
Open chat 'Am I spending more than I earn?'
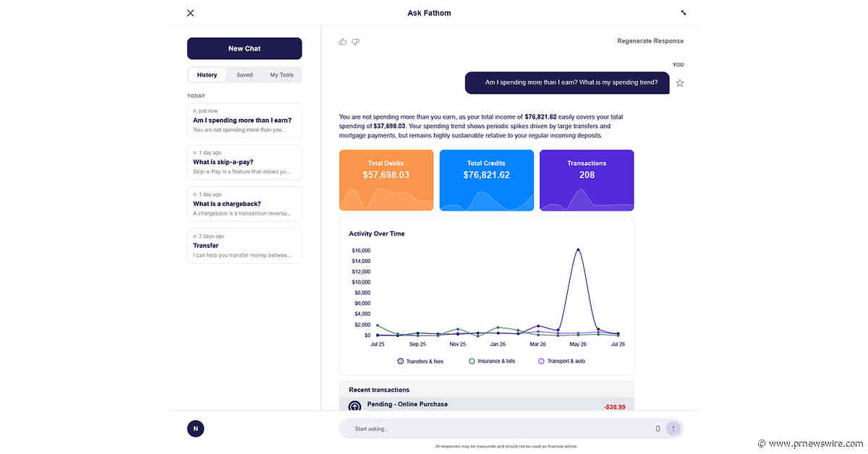[x=244, y=120]
